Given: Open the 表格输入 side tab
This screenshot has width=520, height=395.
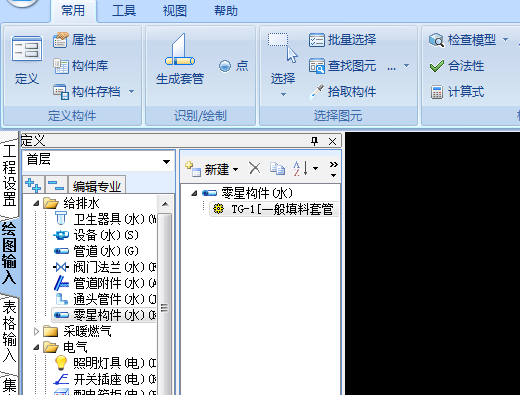Looking at the screenshot, I should (x=9, y=331).
